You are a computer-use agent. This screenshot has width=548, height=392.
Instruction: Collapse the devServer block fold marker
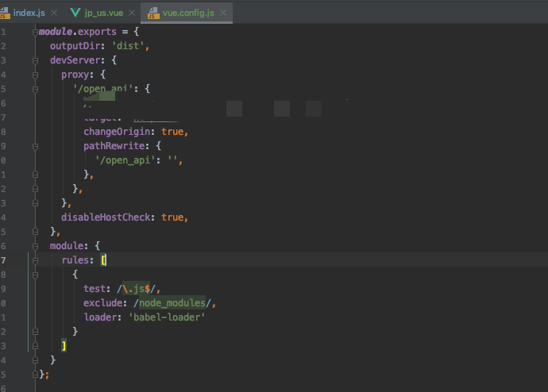35,61
